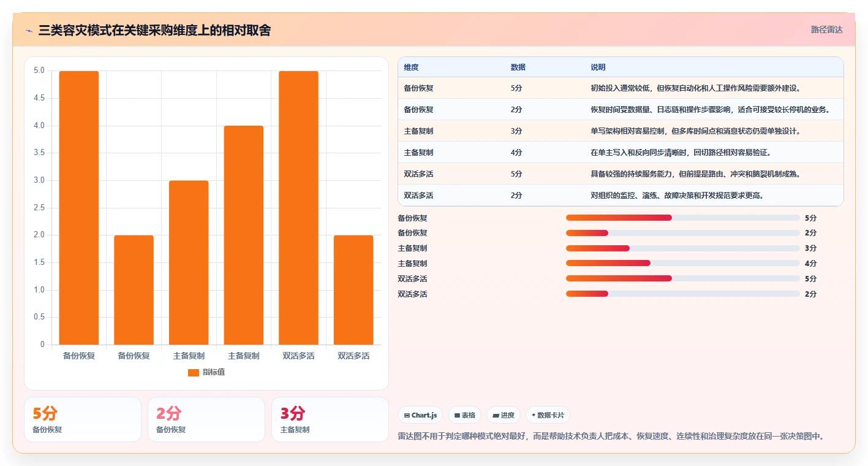This screenshot has width=868, height=466.
Task: Click the 0.5 value on the y-axis
Action: pyautogui.click(x=39, y=317)
